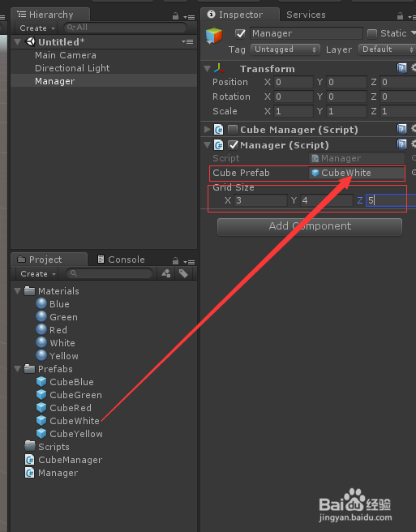Click Rotation X field
Image resolution: width=416 pixels, height=532 pixels.
pyautogui.click(x=294, y=97)
